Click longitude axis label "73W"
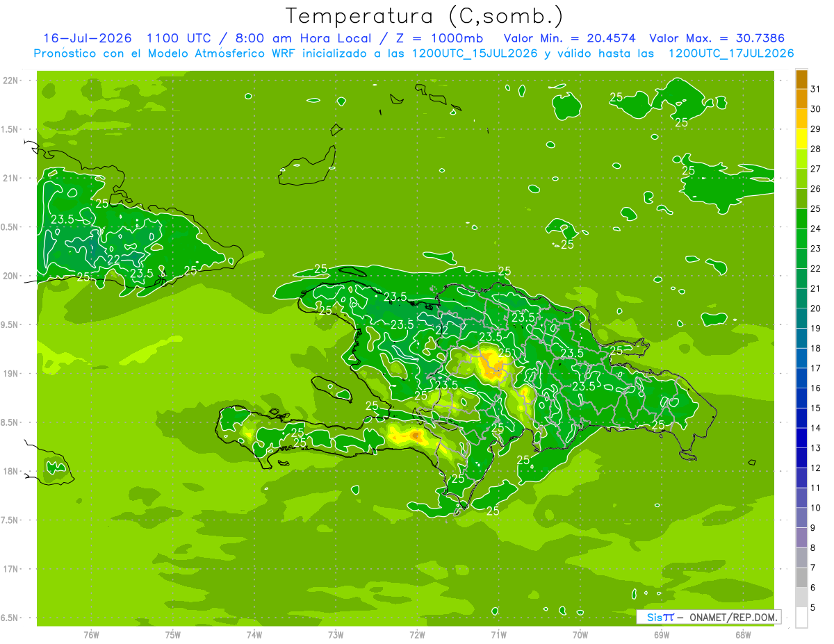This screenshot has height=644, width=834. point(336,635)
